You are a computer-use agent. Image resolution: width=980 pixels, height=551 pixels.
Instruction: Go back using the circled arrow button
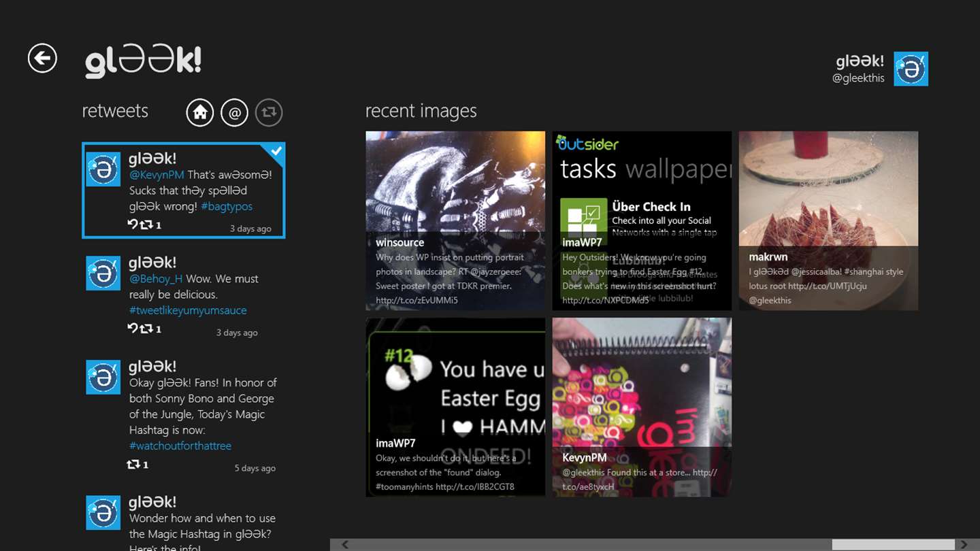[x=42, y=58]
